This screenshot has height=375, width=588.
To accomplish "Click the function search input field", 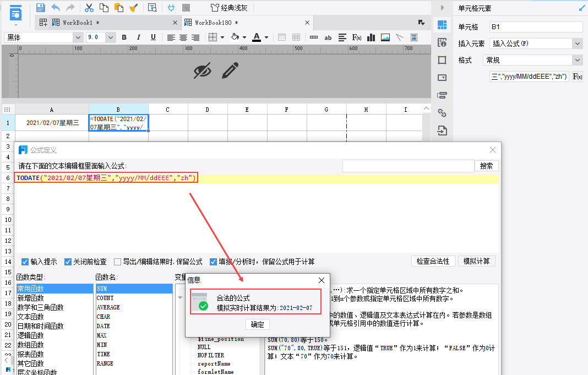I will [x=409, y=166].
